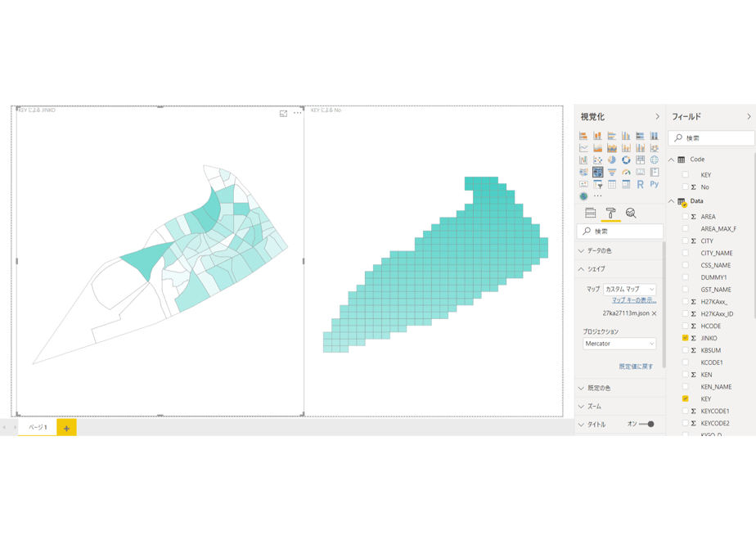Image resolution: width=756 pixels, height=540 pixels.
Task: Select the globe map visual
Action: click(x=655, y=160)
